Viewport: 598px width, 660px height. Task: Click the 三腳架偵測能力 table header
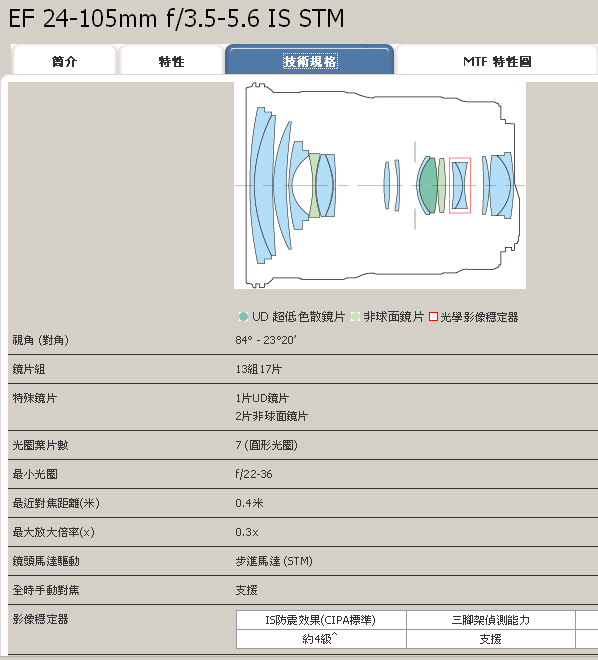(490, 620)
